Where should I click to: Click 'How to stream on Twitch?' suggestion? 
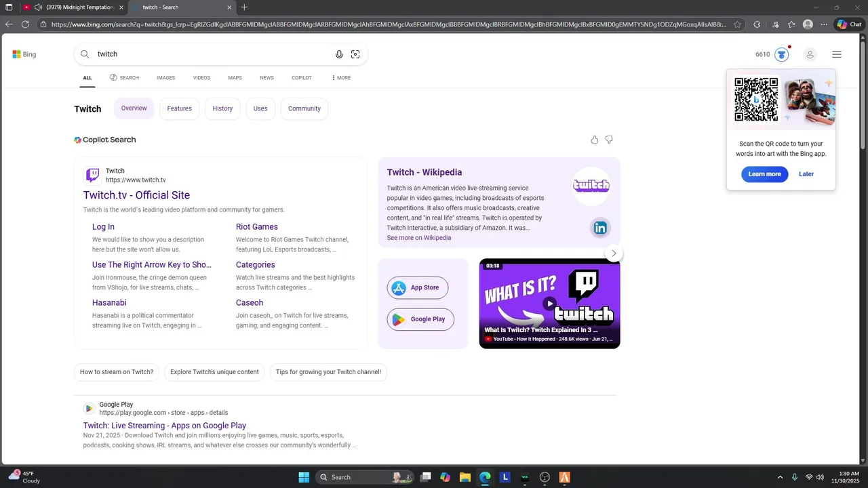117,372
